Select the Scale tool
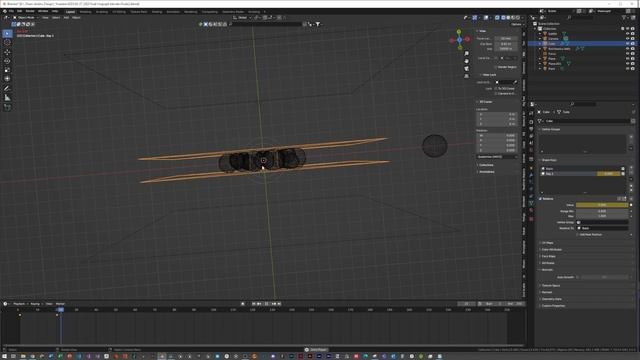The height and width of the screenshot is (360, 640). [7, 70]
